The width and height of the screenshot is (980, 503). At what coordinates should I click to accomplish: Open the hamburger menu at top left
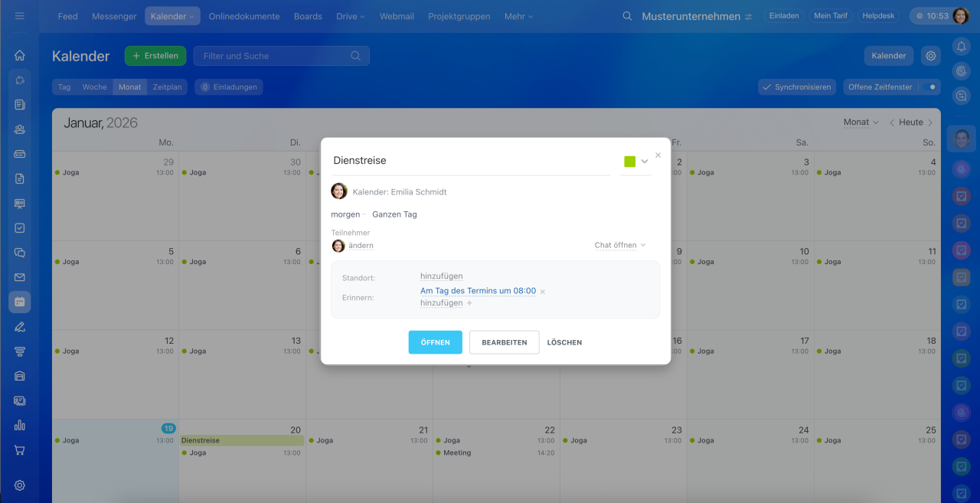tap(20, 16)
